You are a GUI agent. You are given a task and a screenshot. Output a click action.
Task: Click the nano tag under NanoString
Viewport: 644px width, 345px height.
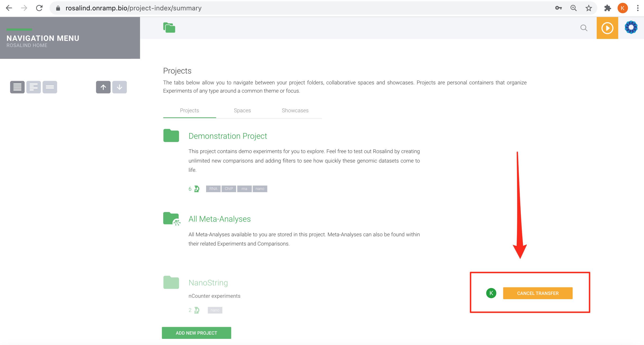click(215, 310)
